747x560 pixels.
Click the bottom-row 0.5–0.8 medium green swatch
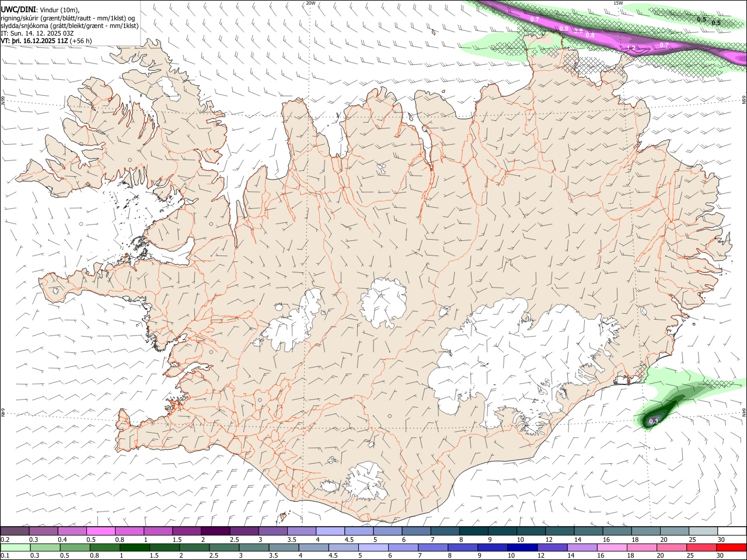(75, 548)
